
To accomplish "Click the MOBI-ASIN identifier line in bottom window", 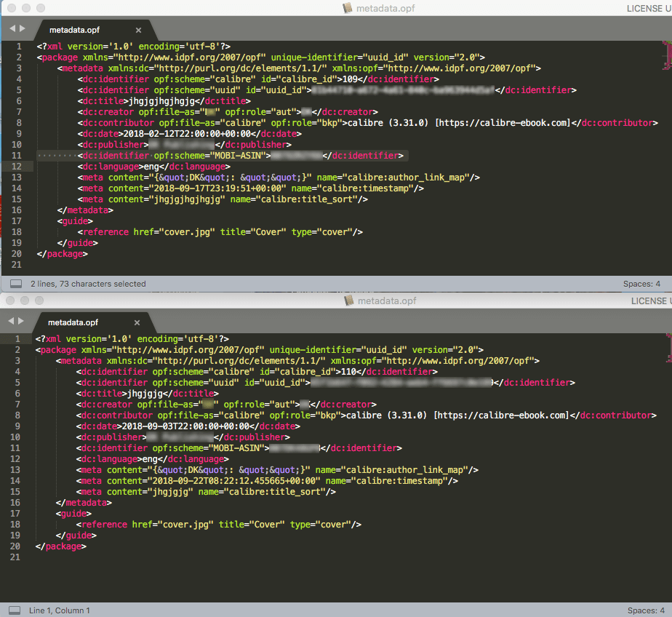I will coord(239,447).
